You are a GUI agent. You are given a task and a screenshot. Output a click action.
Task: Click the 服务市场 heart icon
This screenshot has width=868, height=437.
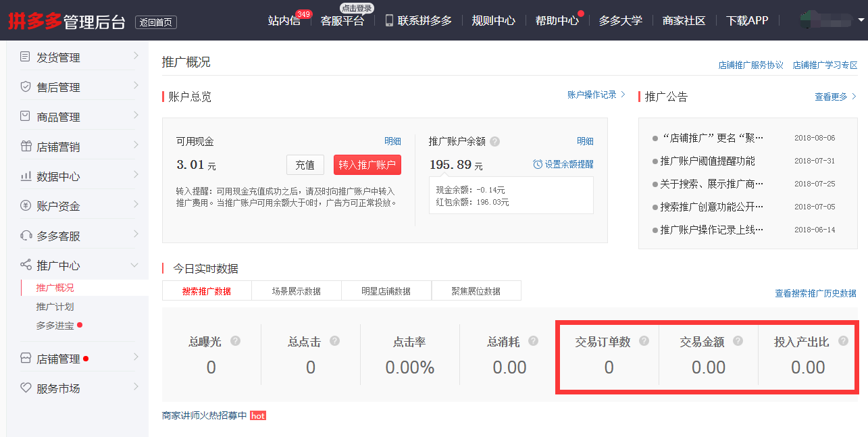(x=26, y=388)
